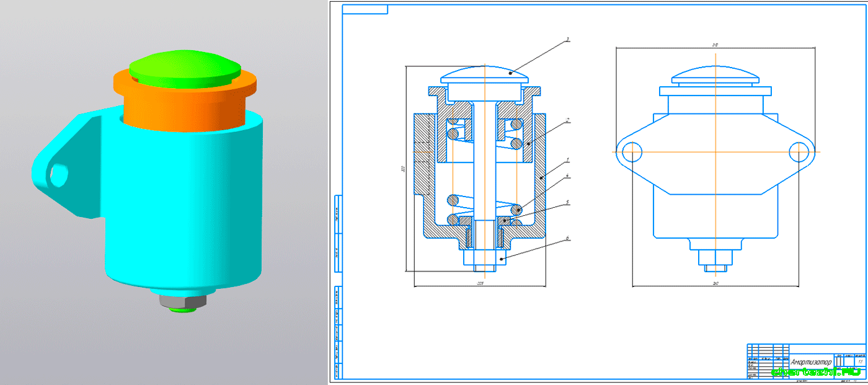Click callout number 1 pointing to the housing
The image size is (868, 385).
(567, 160)
